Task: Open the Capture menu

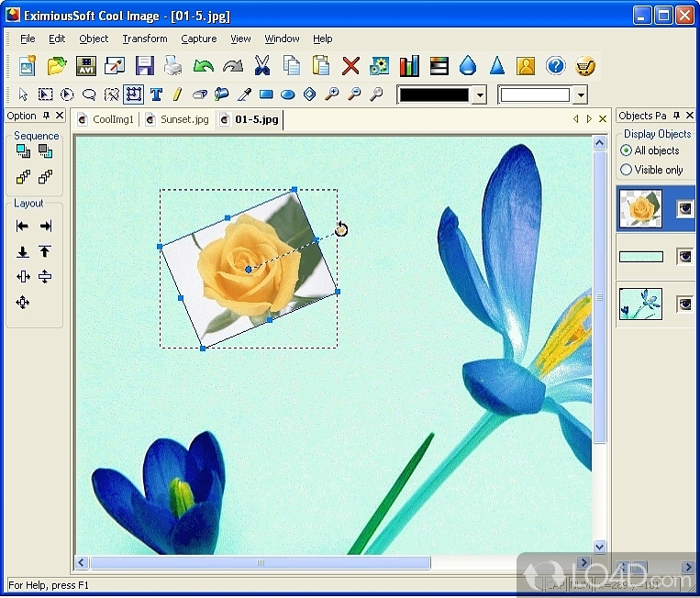Action: pos(199,39)
